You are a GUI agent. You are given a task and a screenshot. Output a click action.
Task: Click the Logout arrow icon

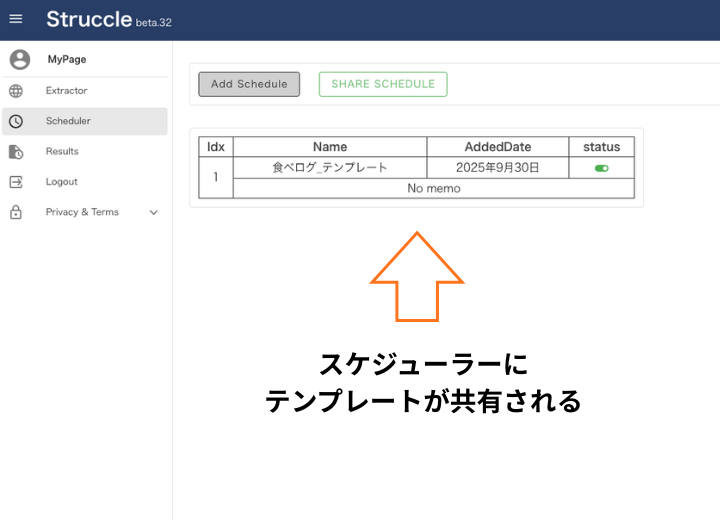click(16, 182)
